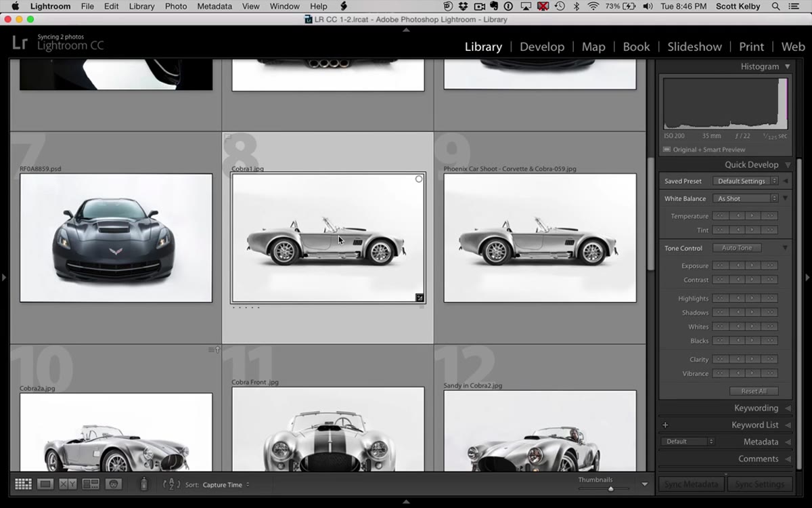Toggle A-Z sort direction icon
This screenshot has width=812, height=508.
point(172,484)
